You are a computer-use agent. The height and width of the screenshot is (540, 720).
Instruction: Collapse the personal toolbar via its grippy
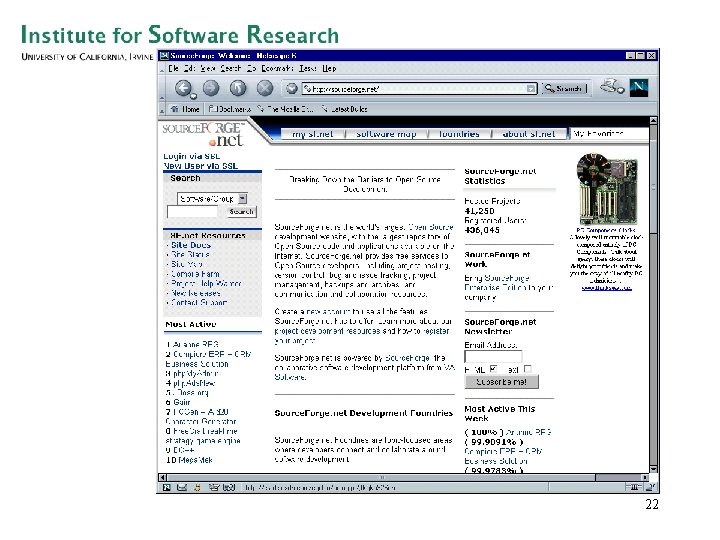pos(162,109)
